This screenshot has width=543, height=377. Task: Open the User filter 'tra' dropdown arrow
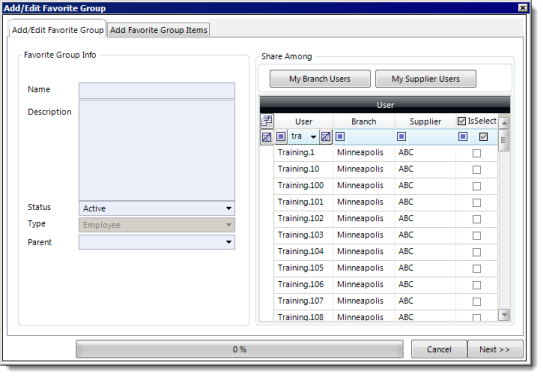click(313, 137)
